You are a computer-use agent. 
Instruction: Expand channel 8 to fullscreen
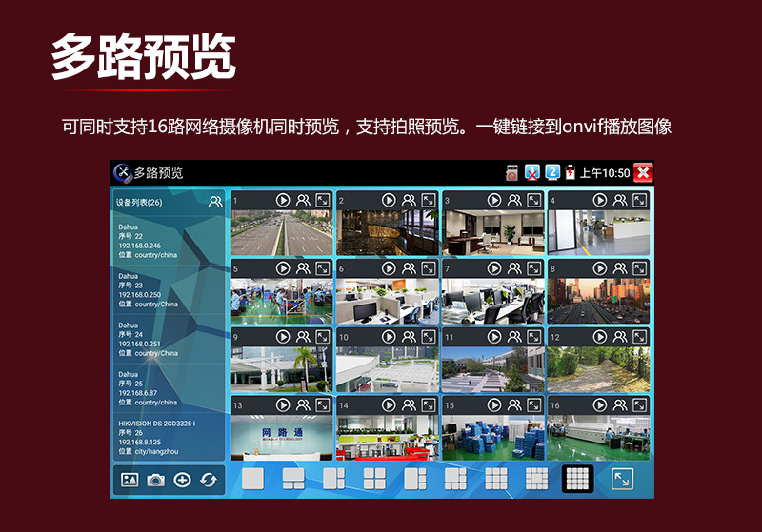point(639,268)
